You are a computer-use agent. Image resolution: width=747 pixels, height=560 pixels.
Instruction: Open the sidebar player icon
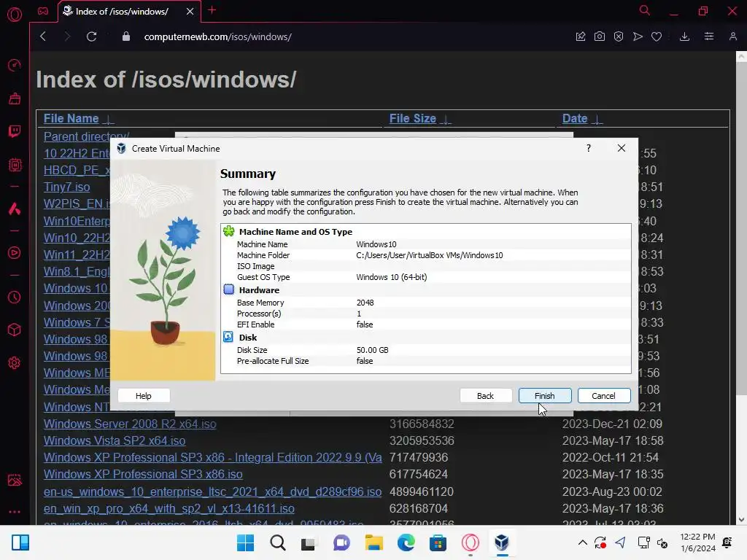coord(15,253)
